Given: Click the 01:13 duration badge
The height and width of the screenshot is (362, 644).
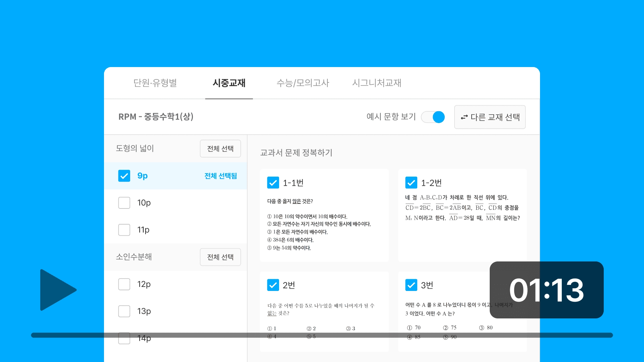Looking at the screenshot, I should tap(546, 290).
